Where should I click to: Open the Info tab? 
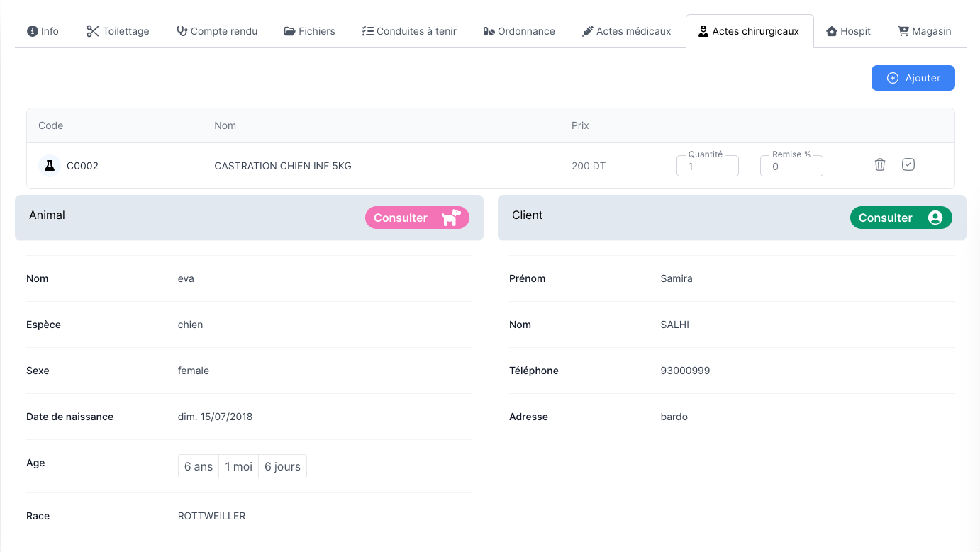(x=43, y=31)
